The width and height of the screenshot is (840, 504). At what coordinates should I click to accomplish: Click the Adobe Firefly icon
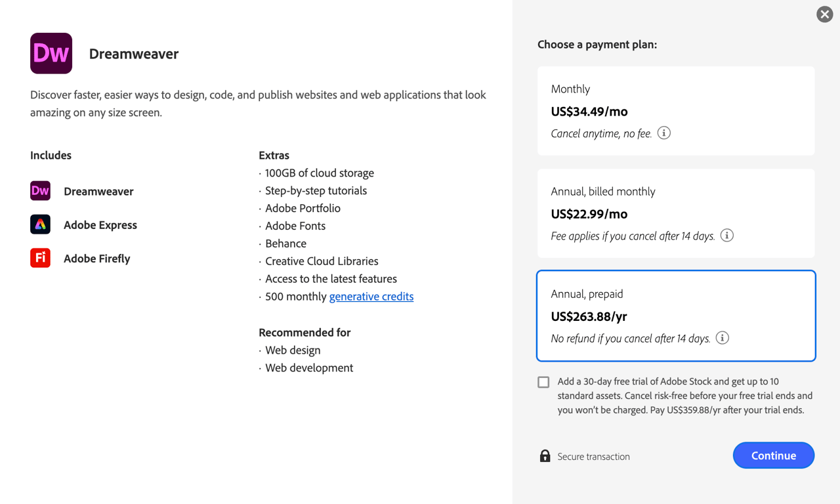tap(39, 258)
